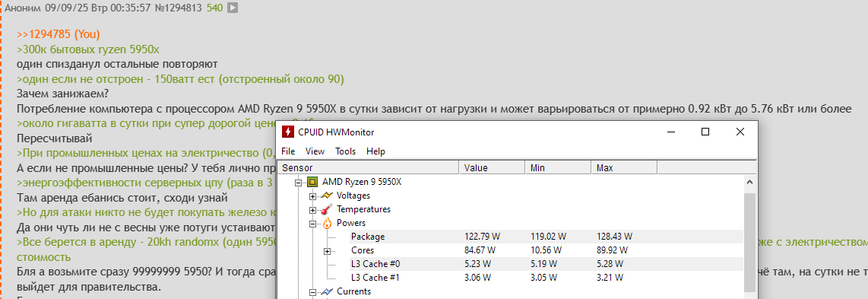
Task: Click the L3 Cache #1 maximum 3.21 W
Action: pos(610,278)
